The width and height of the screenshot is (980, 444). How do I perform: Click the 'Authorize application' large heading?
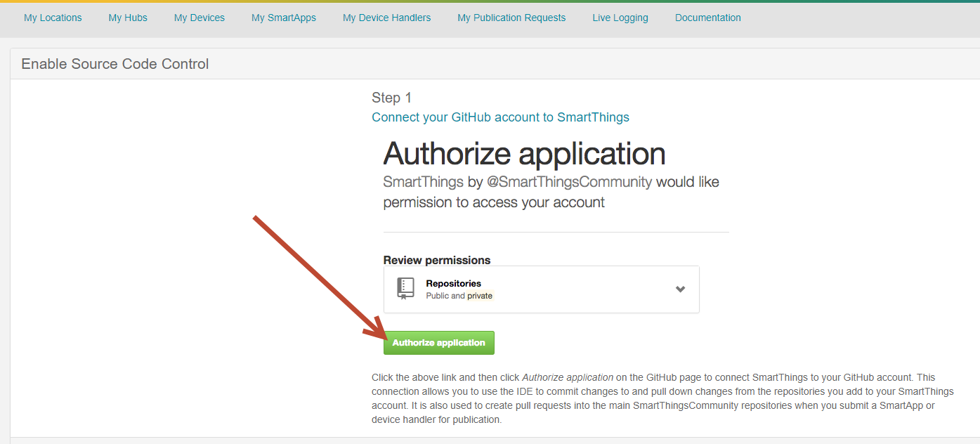(524, 153)
